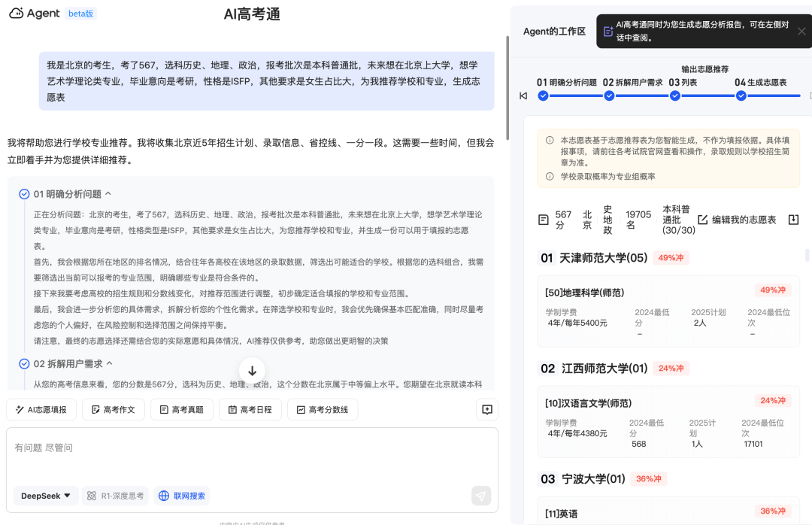The height and width of the screenshot is (525, 812).
Task: Open the DeepSeek model dropdown
Action: 46,496
